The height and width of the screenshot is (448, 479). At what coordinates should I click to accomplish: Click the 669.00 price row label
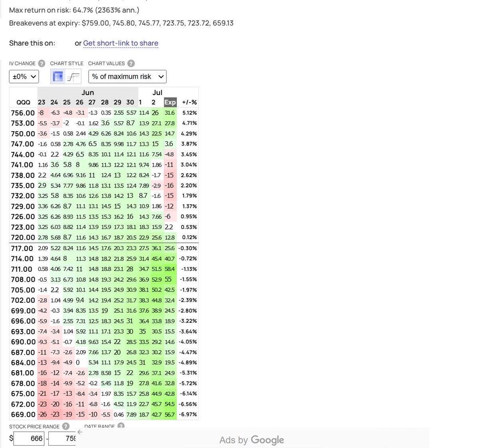(23, 414)
